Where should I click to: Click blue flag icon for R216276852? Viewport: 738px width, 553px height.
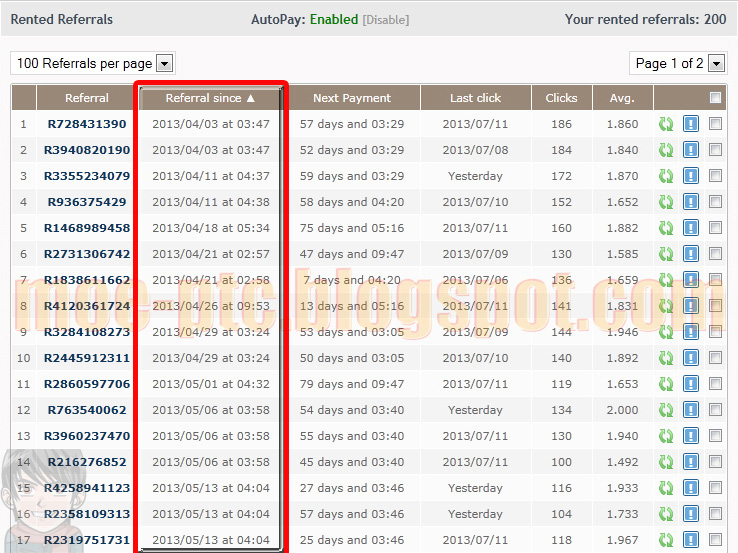click(x=691, y=462)
